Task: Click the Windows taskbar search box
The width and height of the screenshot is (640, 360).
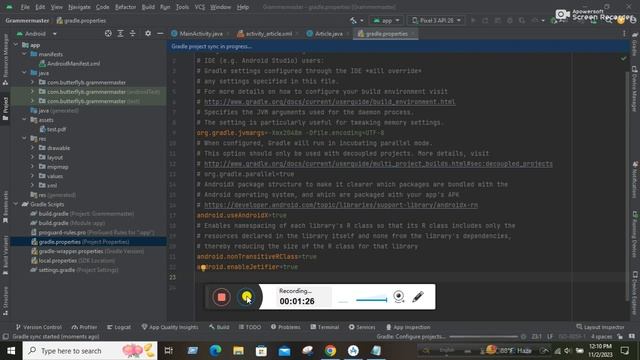Action: [90, 351]
